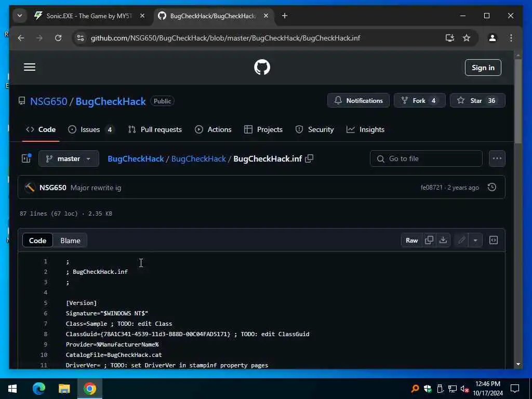Fork the repository with the Fork button

(420, 100)
